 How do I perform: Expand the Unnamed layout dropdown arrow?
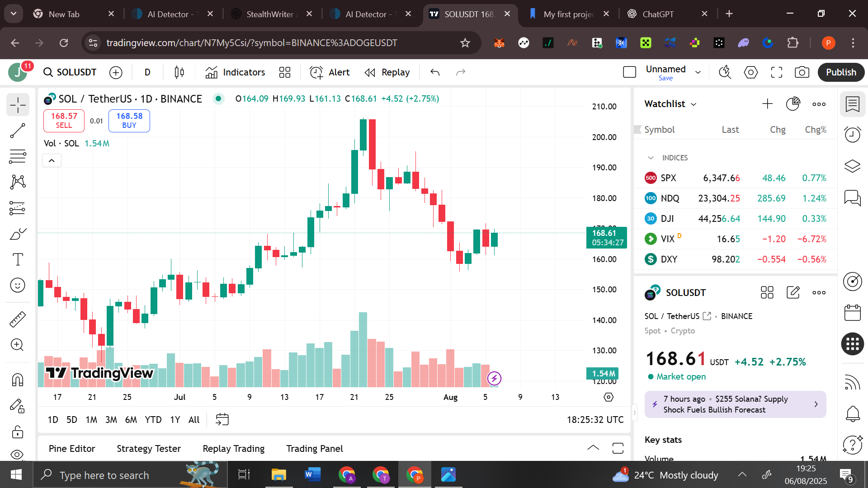698,72
